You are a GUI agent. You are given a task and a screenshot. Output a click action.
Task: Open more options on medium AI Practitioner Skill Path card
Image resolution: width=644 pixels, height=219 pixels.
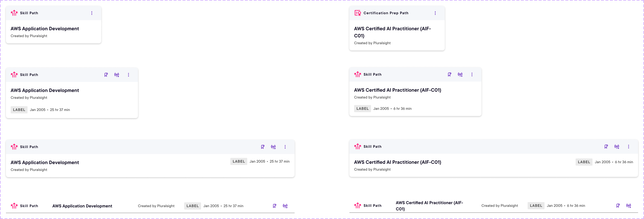[472, 74]
